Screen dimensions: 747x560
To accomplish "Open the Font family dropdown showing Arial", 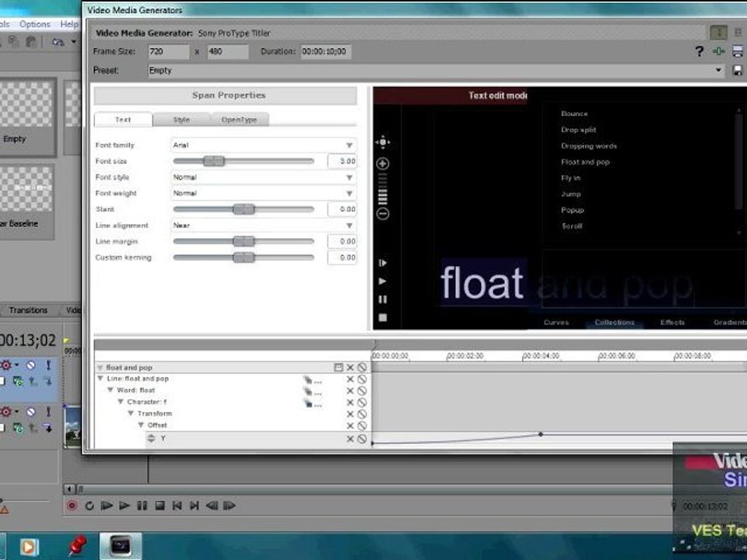I will pos(263,145).
